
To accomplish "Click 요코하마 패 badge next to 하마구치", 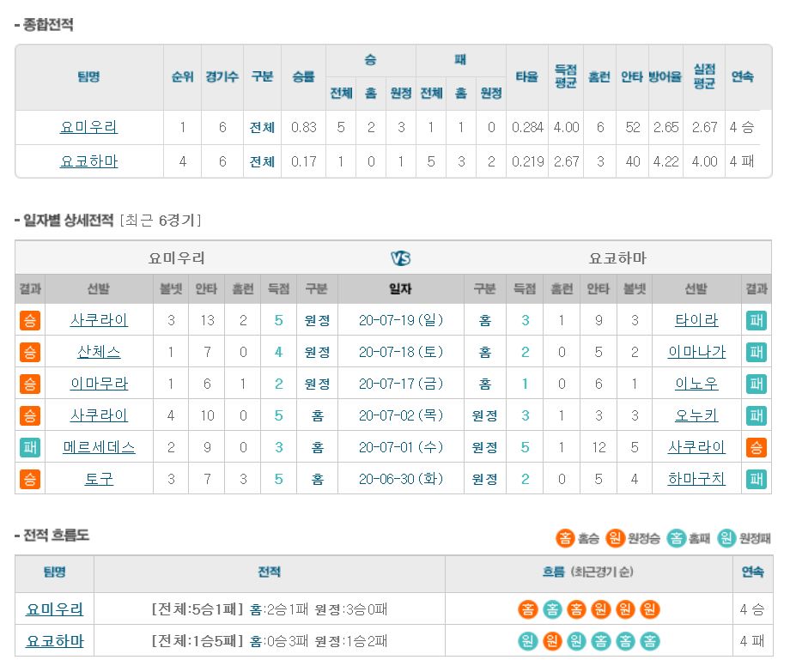I will tap(757, 479).
